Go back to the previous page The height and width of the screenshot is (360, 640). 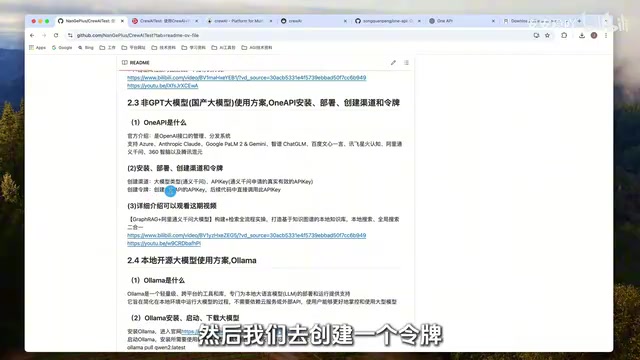coord(32,36)
